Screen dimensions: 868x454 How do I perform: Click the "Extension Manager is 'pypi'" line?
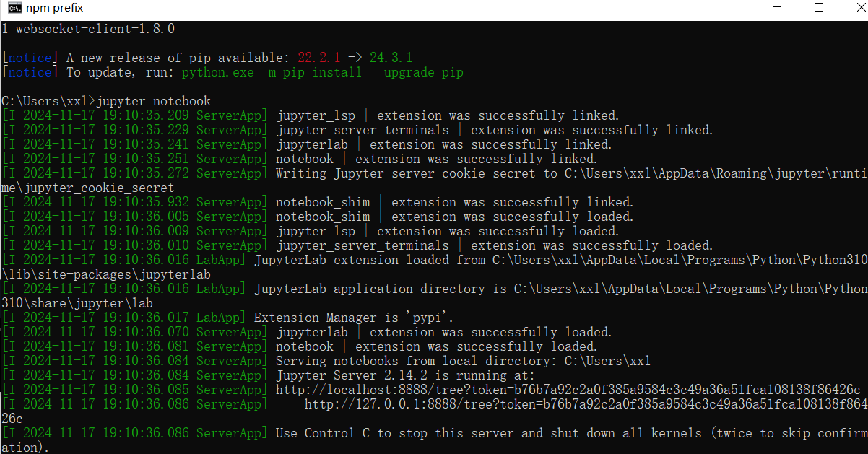coord(227,318)
